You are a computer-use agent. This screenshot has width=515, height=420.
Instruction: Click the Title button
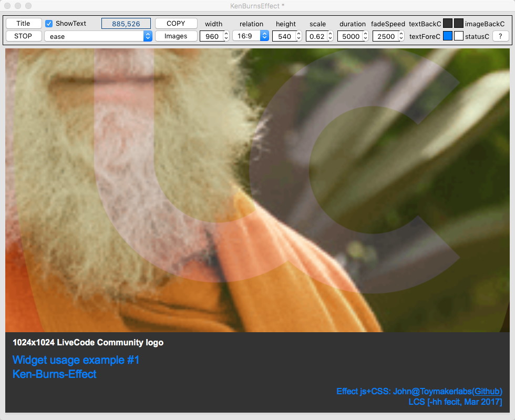point(24,24)
